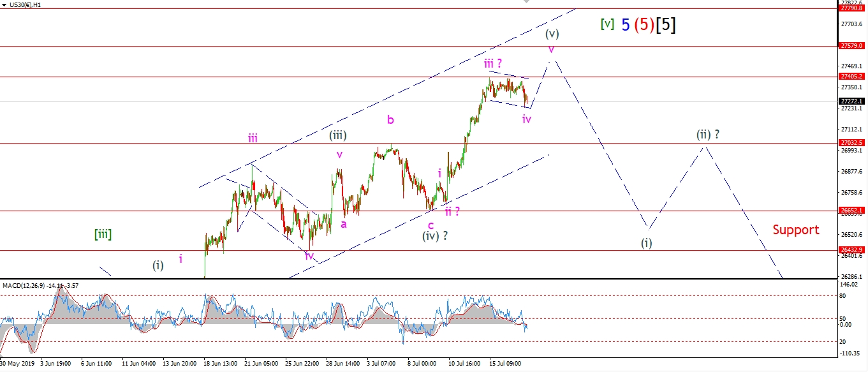Select the red Support text label

795,230
